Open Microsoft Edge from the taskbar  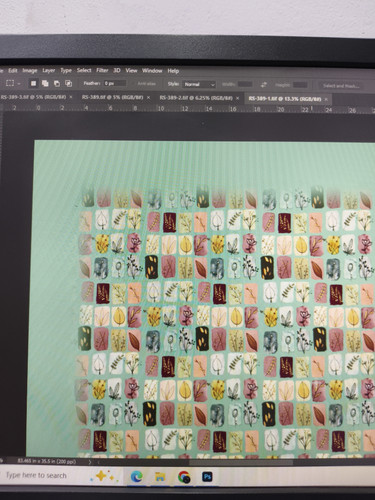pos(137,477)
